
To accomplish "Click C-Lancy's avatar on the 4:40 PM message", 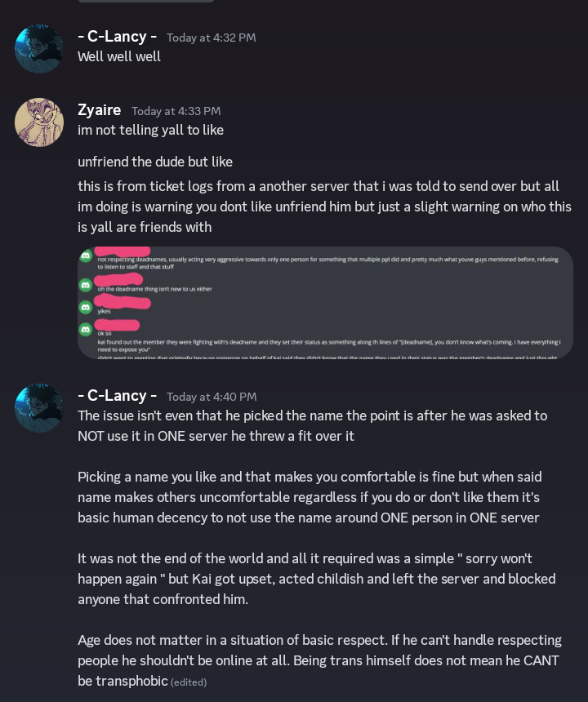I will 38,408.
